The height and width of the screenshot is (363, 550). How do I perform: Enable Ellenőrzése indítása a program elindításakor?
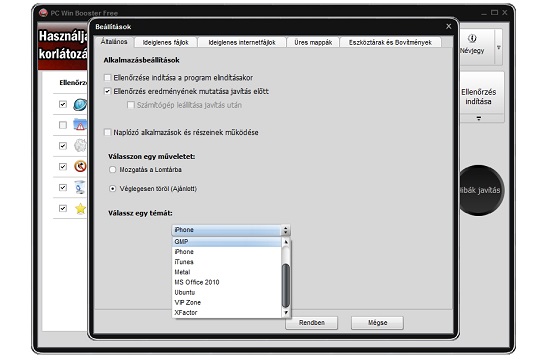click(108, 78)
